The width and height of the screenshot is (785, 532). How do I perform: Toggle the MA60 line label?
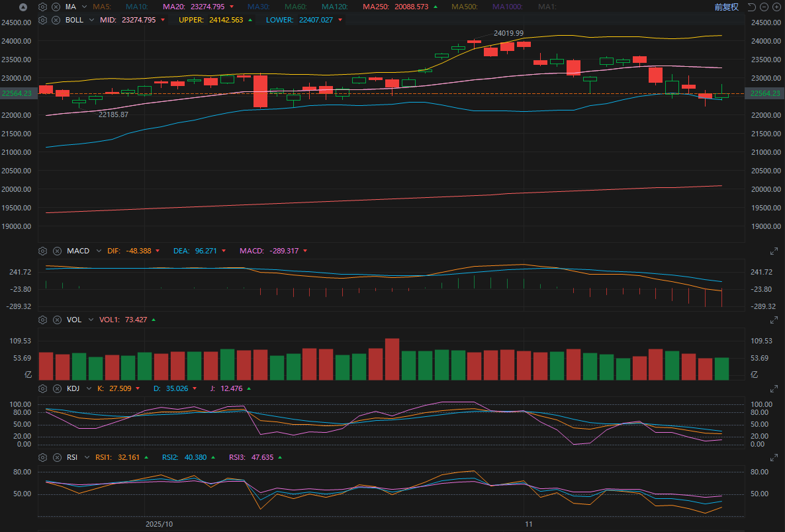click(x=295, y=7)
